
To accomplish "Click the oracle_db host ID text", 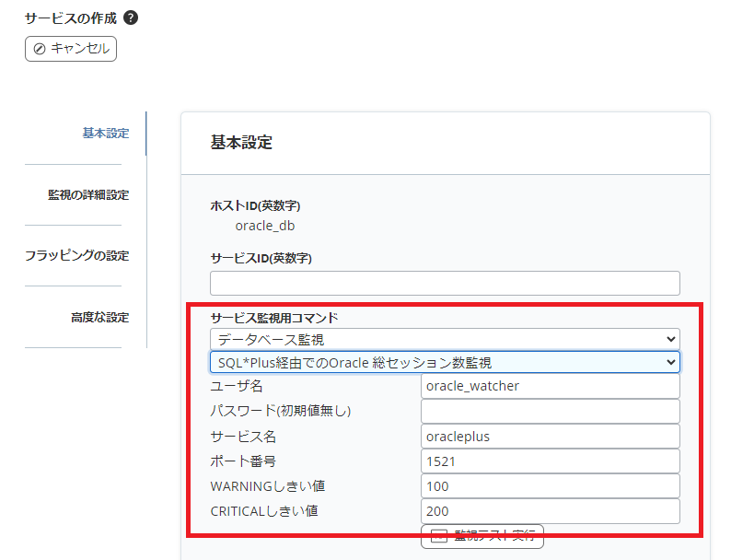I will pyautogui.click(x=265, y=226).
